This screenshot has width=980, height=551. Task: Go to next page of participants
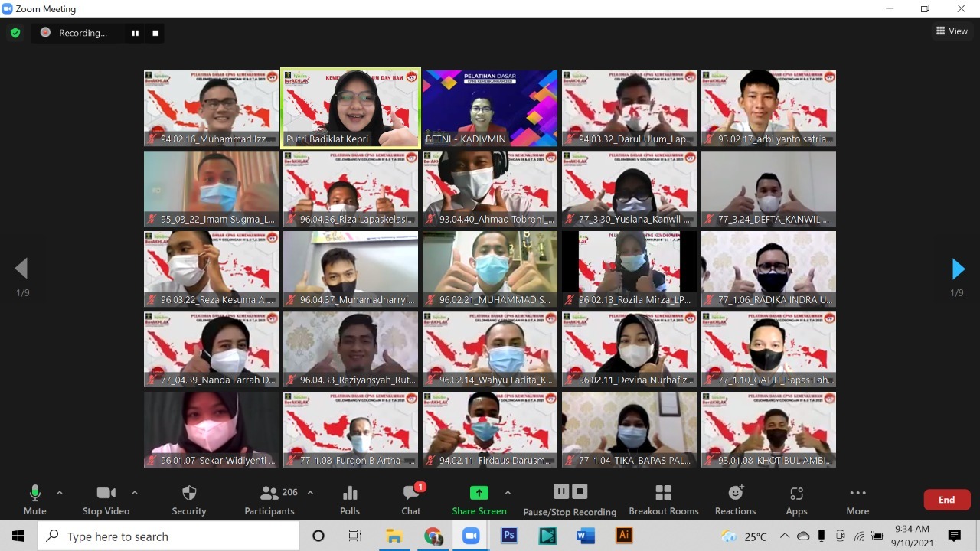tap(958, 269)
